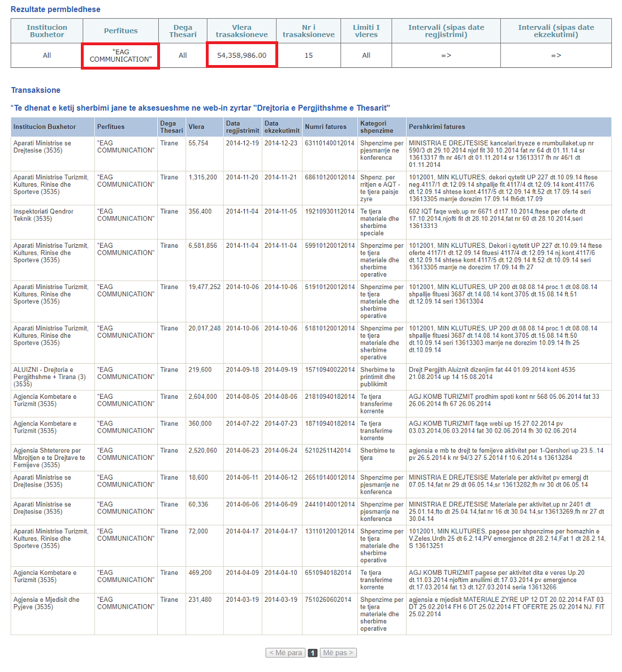
Task: Select page number 1 in pagination
Action: (312, 653)
